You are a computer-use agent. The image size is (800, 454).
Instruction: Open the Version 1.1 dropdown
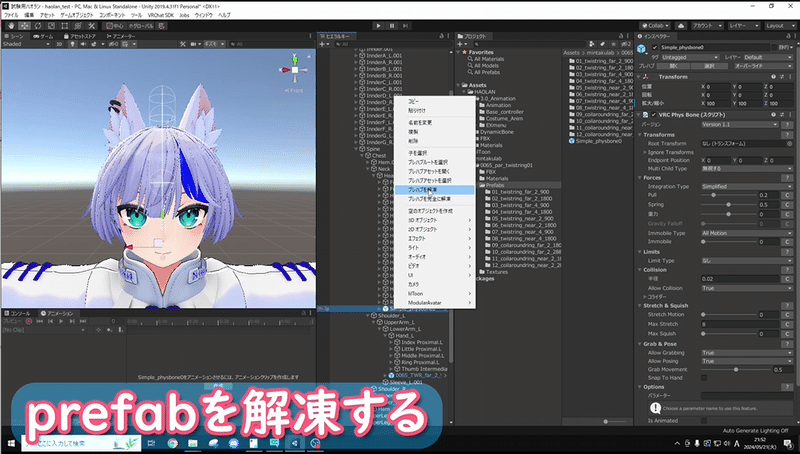[740, 124]
